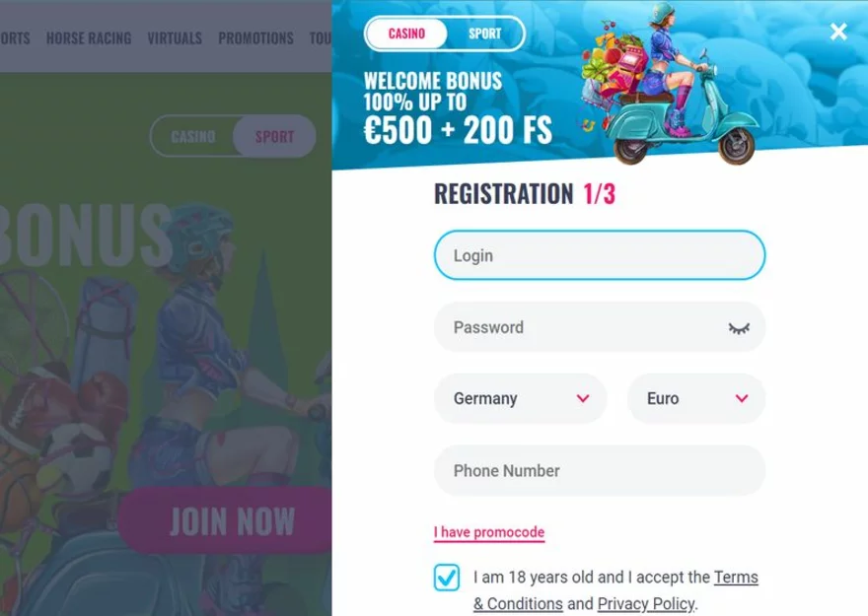Click the Login input field
The image size is (868, 616).
[x=599, y=255]
